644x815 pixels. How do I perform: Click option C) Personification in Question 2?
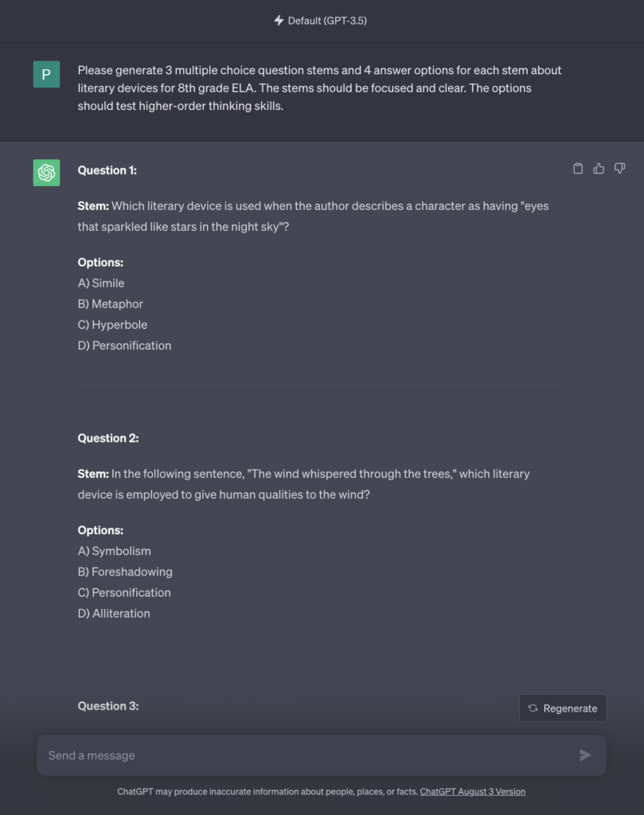tap(124, 592)
